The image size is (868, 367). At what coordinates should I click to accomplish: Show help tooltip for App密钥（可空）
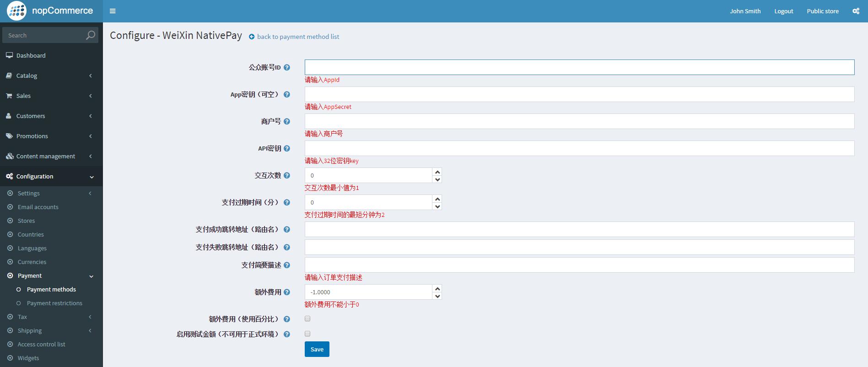pos(287,94)
